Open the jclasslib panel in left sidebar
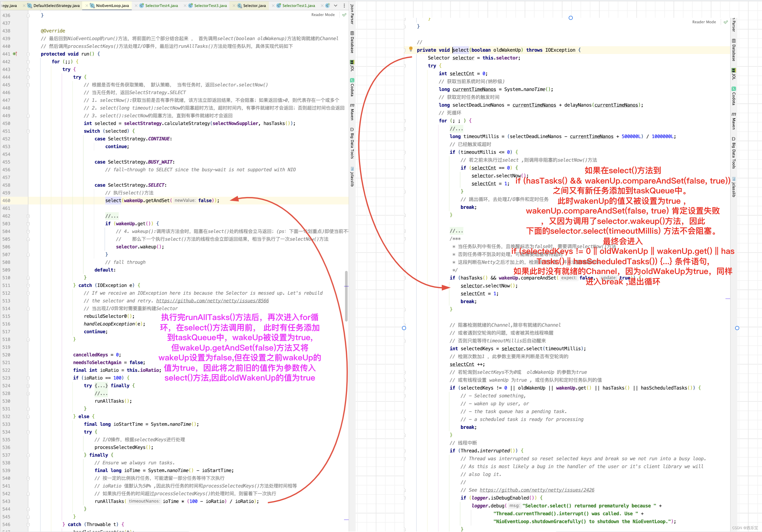Image resolution: width=762 pixels, height=532 pixels. click(352, 177)
